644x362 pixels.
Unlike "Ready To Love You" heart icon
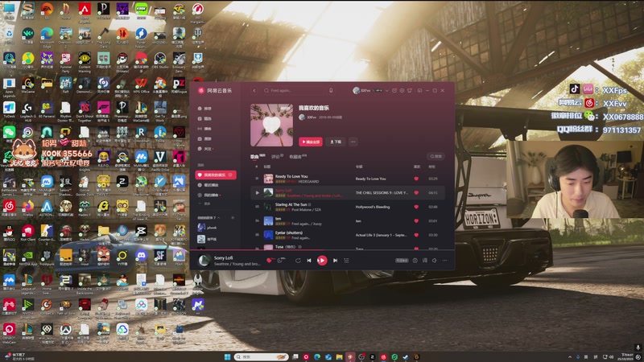pyautogui.click(x=416, y=179)
